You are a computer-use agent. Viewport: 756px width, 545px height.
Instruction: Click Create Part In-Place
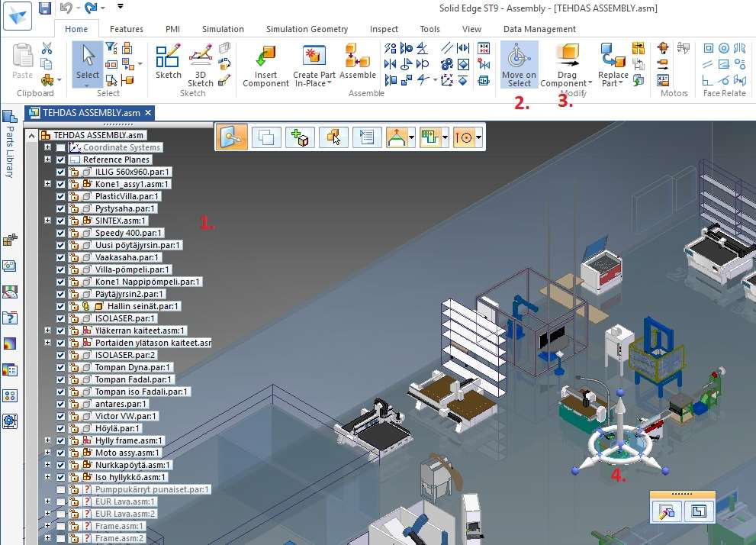pyautogui.click(x=314, y=66)
